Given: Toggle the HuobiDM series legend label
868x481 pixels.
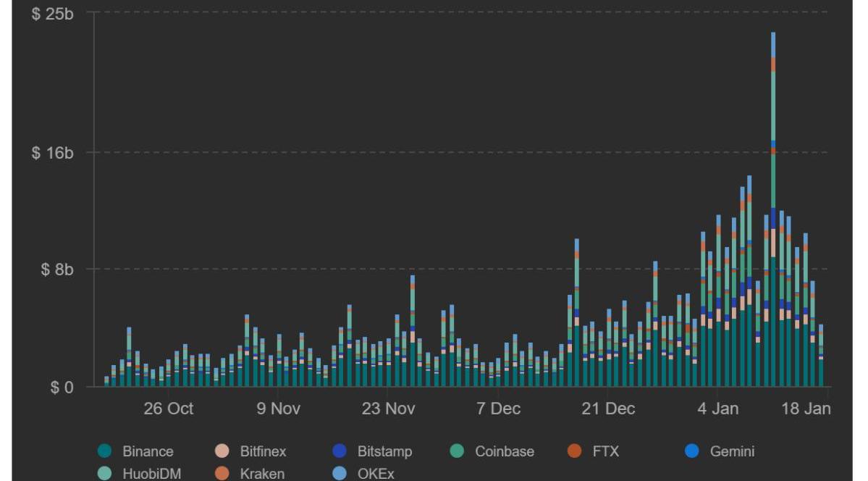Looking at the screenshot, I should [x=151, y=474].
